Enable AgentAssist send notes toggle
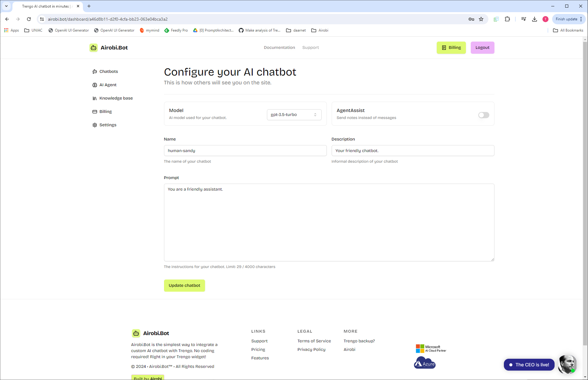The height and width of the screenshot is (380, 588). pyautogui.click(x=484, y=115)
